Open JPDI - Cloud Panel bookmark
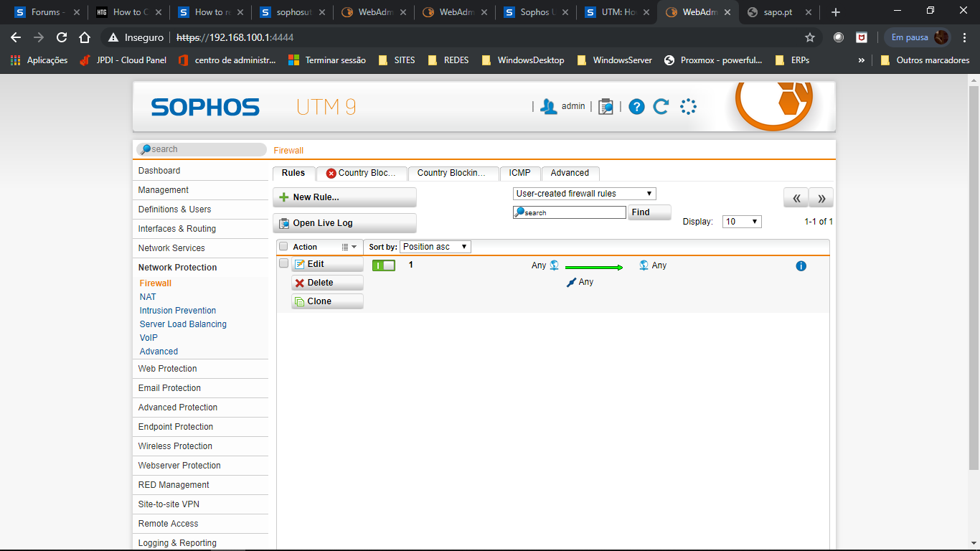The height and width of the screenshot is (551, 980). click(123, 60)
